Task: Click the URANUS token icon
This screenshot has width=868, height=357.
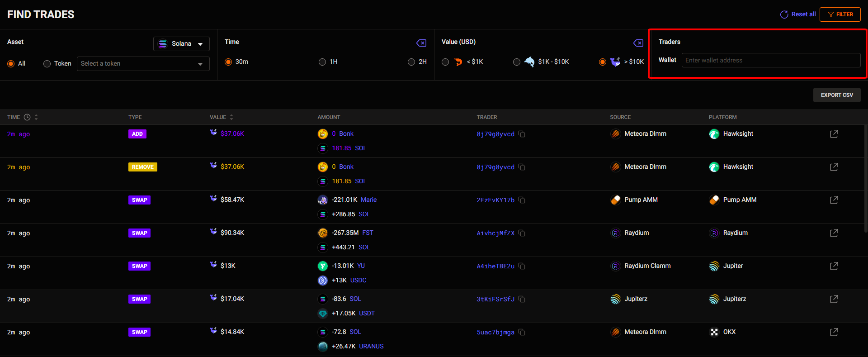Action: click(323, 347)
